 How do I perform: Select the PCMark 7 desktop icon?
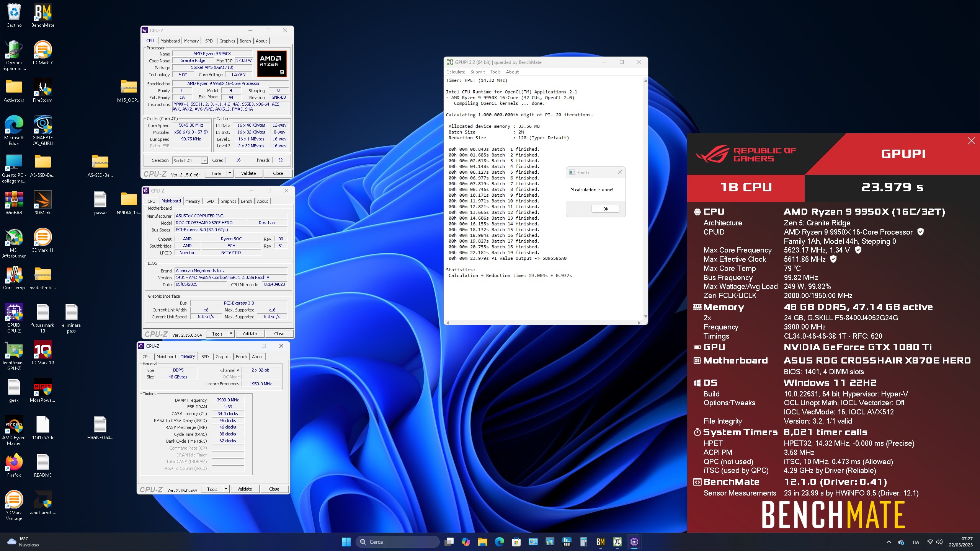[x=42, y=53]
